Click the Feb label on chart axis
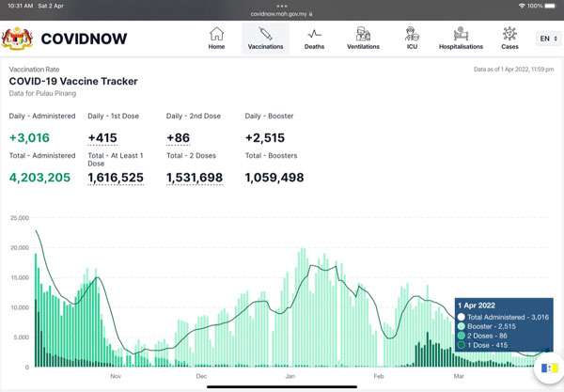This screenshot has width=564, height=392. click(x=379, y=376)
